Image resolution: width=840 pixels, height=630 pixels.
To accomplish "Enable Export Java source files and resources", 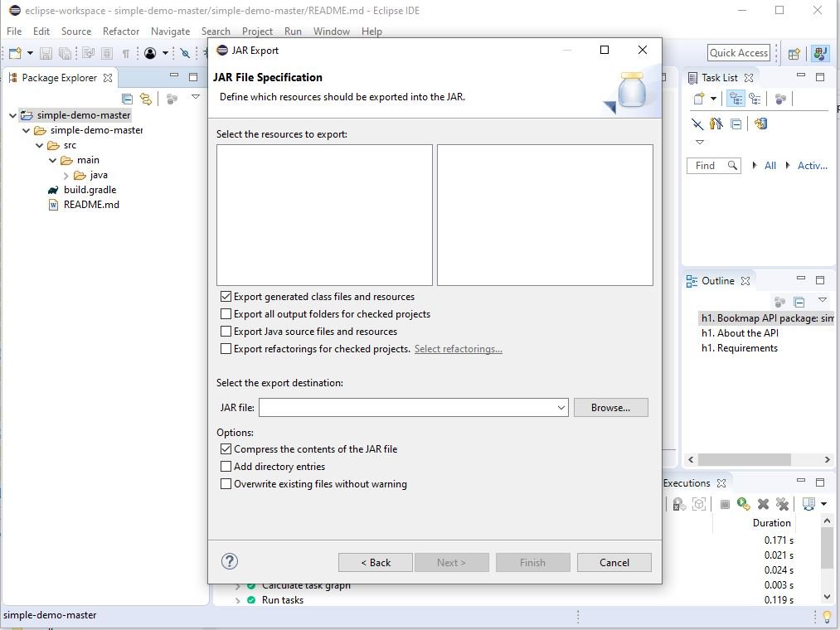I will (x=226, y=332).
